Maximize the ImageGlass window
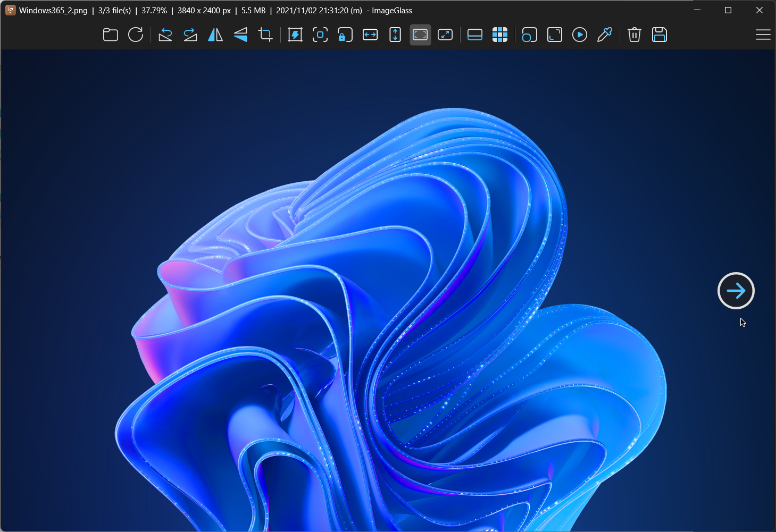 click(x=728, y=10)
